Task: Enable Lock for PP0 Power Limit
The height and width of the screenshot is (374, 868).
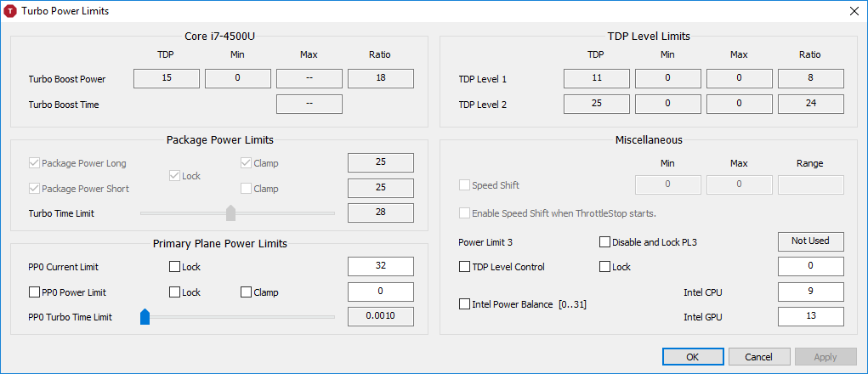Action: [x=174, y=292]
